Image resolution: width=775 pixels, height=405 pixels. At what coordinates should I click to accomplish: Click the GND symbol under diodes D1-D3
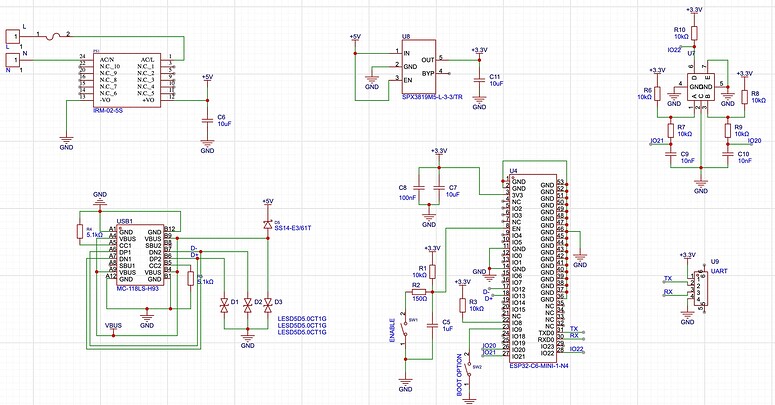tap(248, 341)
